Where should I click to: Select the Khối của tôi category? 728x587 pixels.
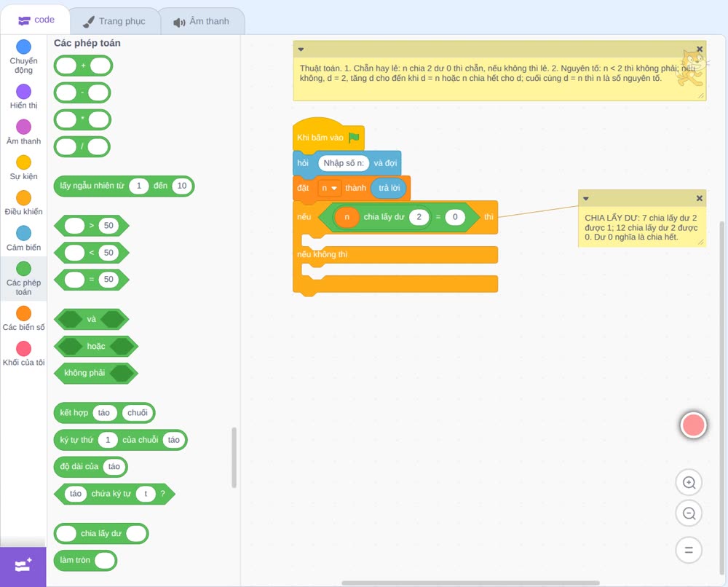(23, 353)
